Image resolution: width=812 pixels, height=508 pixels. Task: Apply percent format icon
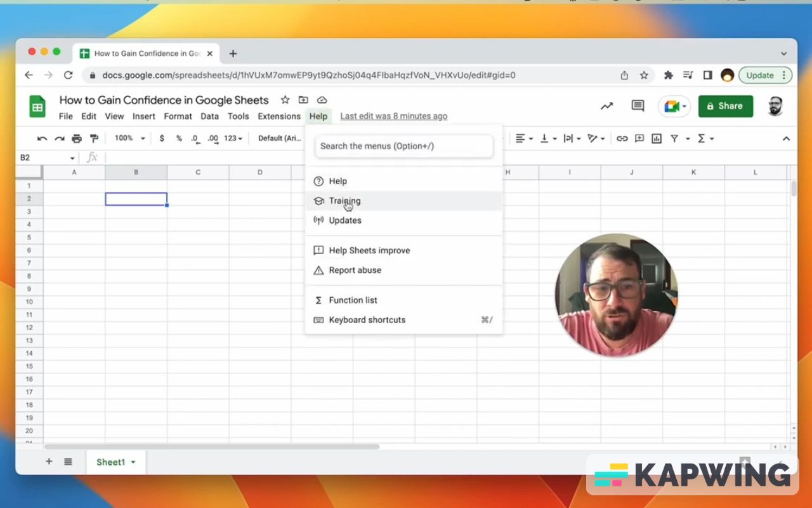179,138
